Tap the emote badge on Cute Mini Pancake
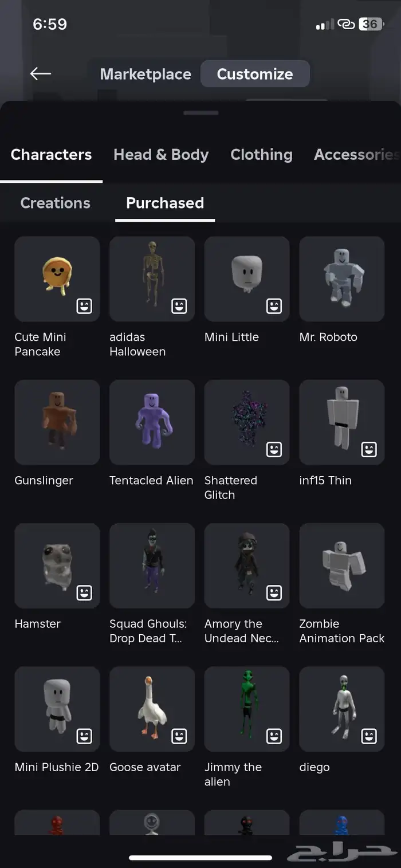 pos(84,306)
